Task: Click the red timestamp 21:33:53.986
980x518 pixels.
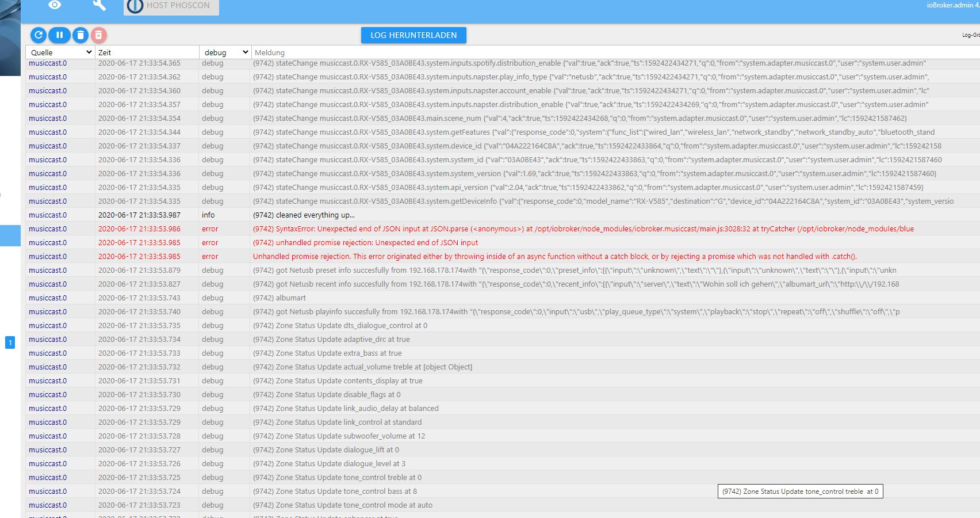Action: coord(139,229)
